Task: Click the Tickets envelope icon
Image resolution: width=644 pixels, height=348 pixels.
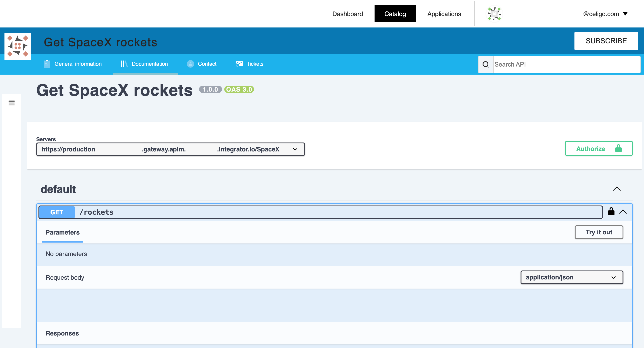Action: point(239,64)
